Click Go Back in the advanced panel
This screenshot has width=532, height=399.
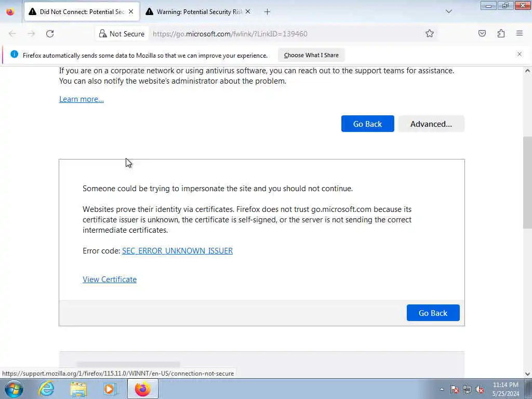(433, 313)
